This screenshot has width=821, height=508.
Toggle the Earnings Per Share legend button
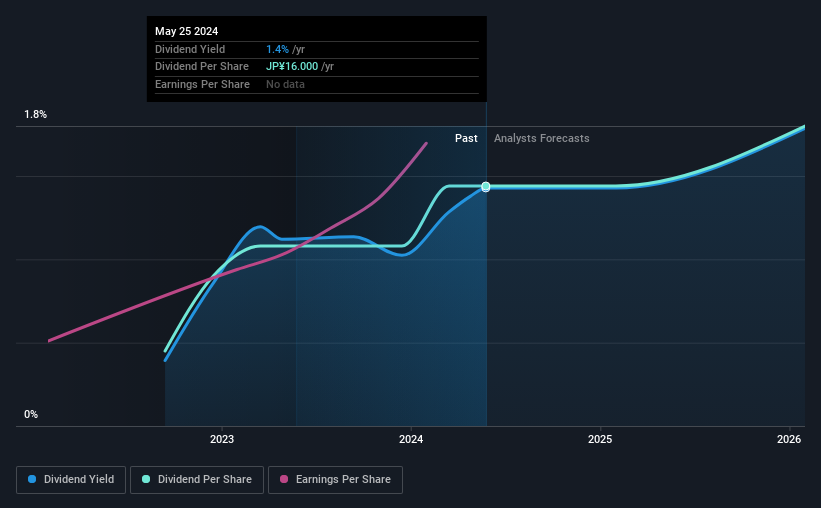pyautogui.click(x=335, y=480)
